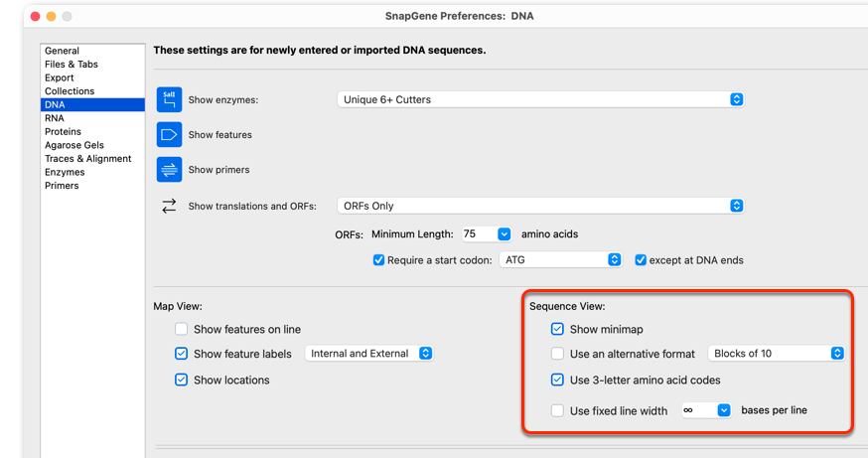Open RNA preferences
Viewport: 868px width, 458px height.
pyautogui.click(x=92, y=118)
